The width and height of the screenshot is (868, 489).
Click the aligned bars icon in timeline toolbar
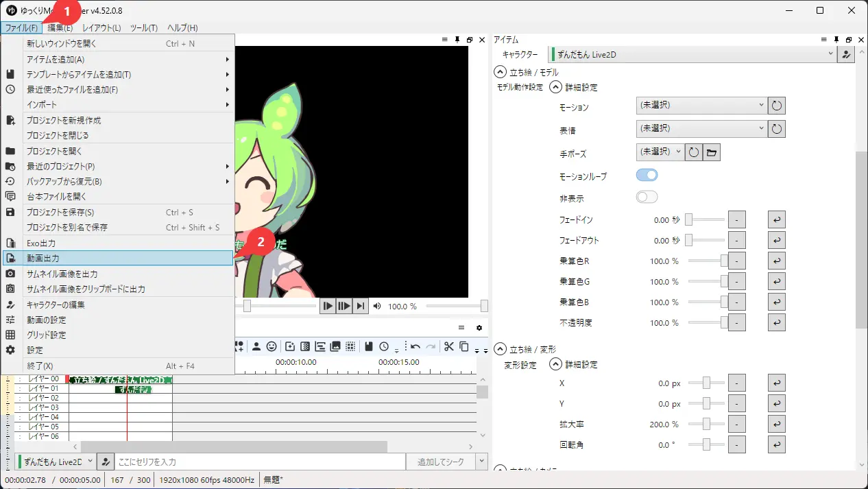pyautogui.click(x=320, y=346)
